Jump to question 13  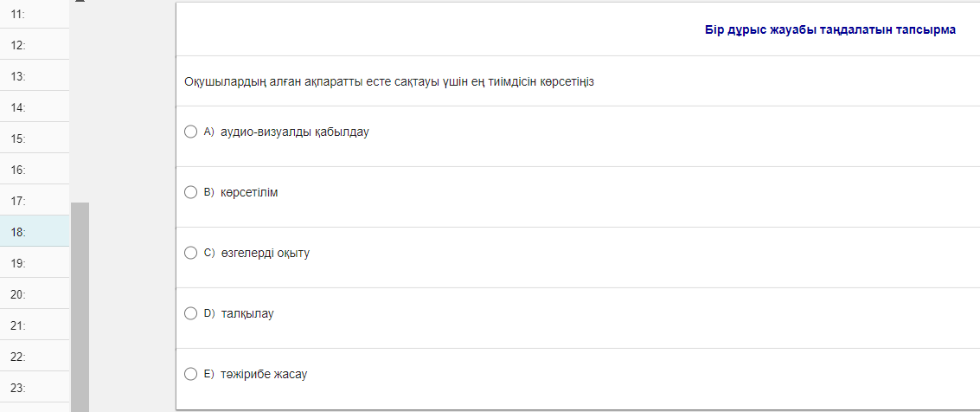point(35,76)
